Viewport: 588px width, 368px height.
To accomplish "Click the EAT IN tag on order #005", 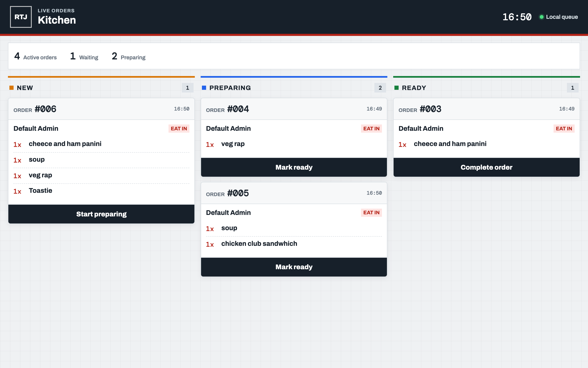I will pos(371,213).
